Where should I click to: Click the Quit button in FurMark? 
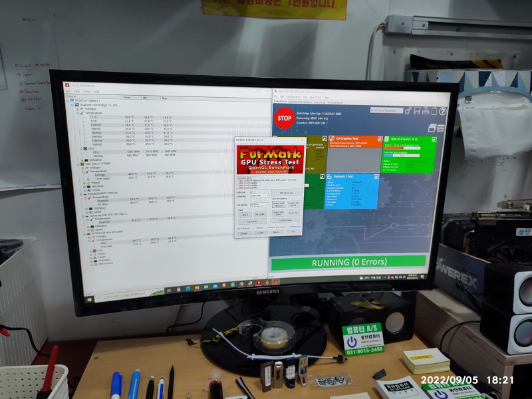coord(293,232)
